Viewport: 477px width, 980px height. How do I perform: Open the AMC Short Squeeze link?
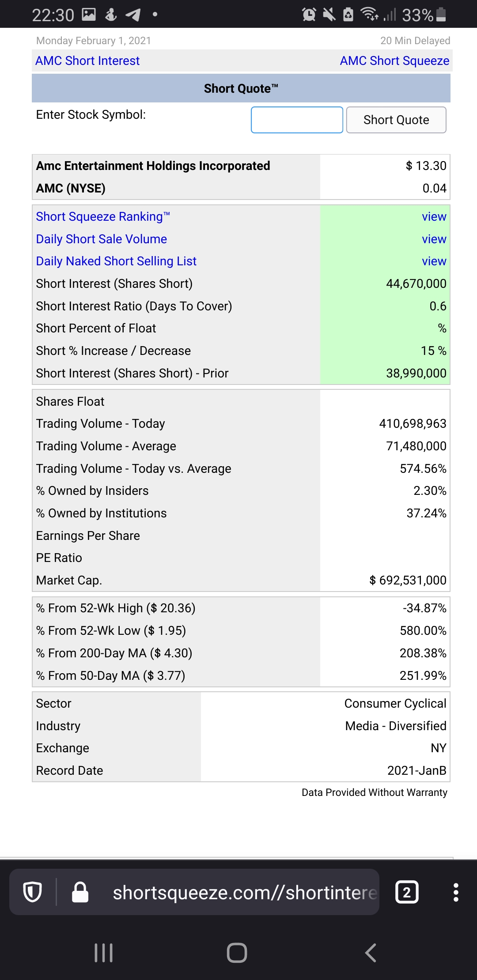tap(394, 60)
